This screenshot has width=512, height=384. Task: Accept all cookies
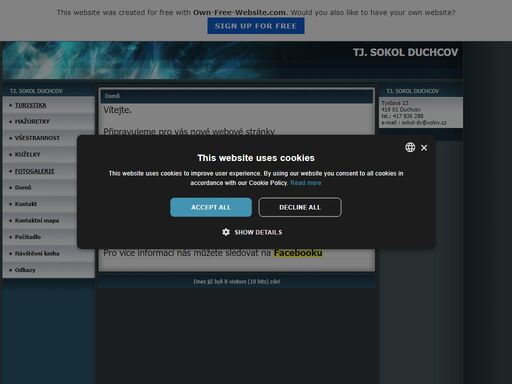(211, 207)
